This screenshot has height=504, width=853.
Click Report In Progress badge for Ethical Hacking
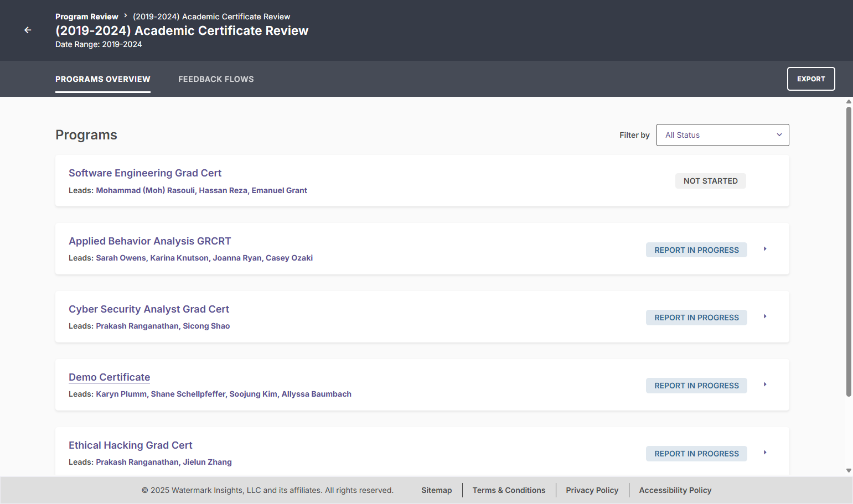(x=696, y=454)
